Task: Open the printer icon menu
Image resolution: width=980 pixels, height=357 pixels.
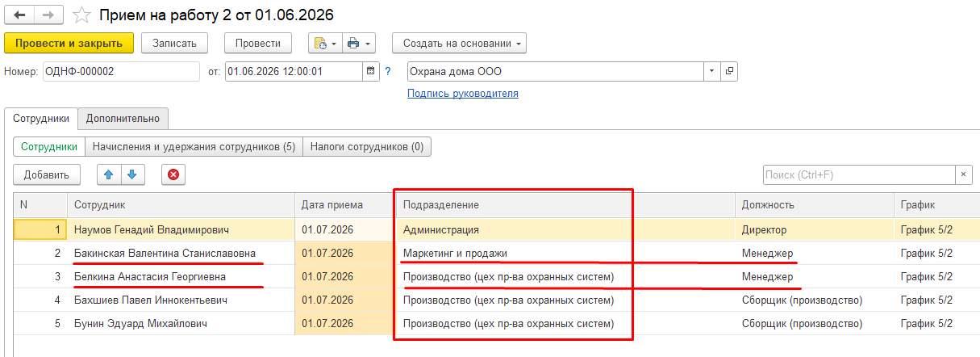Action: [x=358, y=43]
